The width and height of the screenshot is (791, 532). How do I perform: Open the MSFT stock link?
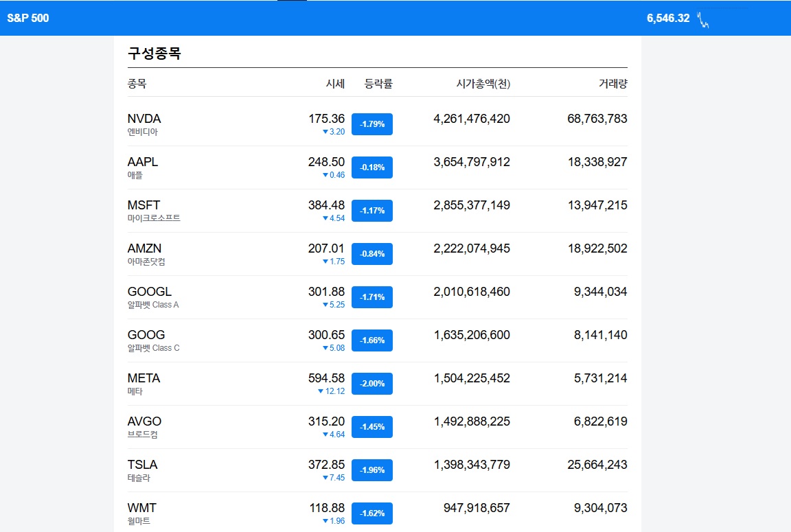pyautogui.click(x=144, y=205)
